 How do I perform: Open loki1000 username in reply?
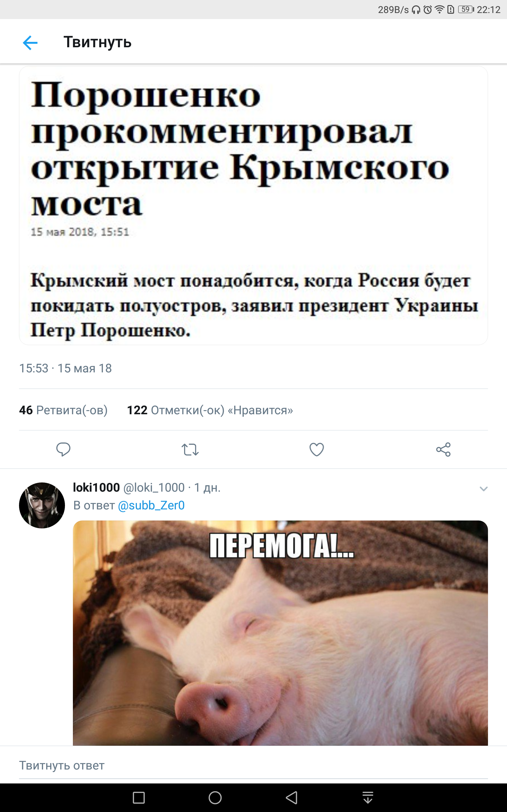coord(96,488)
